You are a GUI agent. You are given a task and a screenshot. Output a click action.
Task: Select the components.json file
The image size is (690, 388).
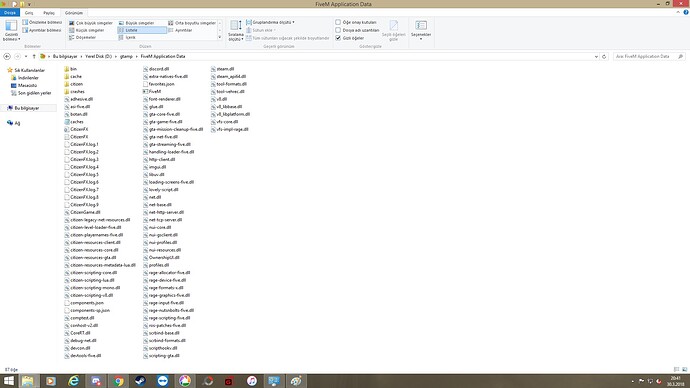(x=84, y=303)
